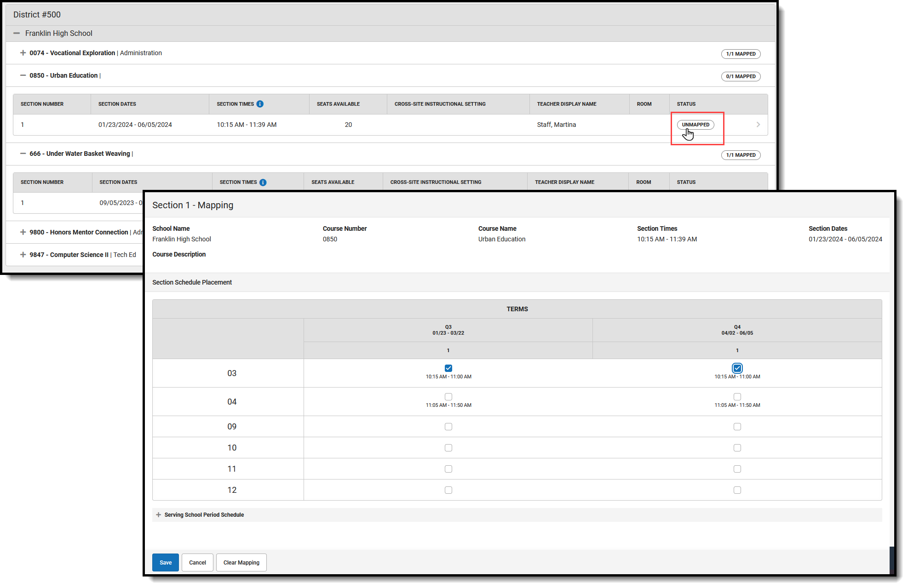The image size is (908, 588).
Task: Toggle the checkbox for period 09 under Q3 column
Action: click(x=448, y=426)
